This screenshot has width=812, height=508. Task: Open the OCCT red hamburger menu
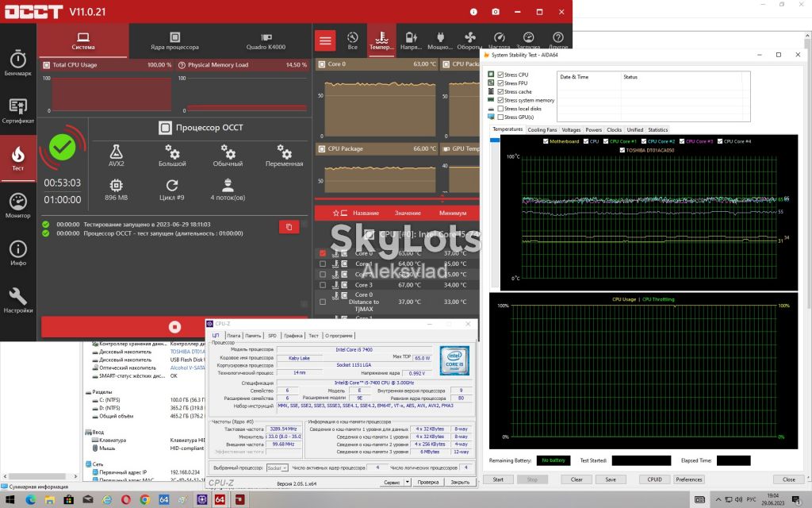point(325,40)
